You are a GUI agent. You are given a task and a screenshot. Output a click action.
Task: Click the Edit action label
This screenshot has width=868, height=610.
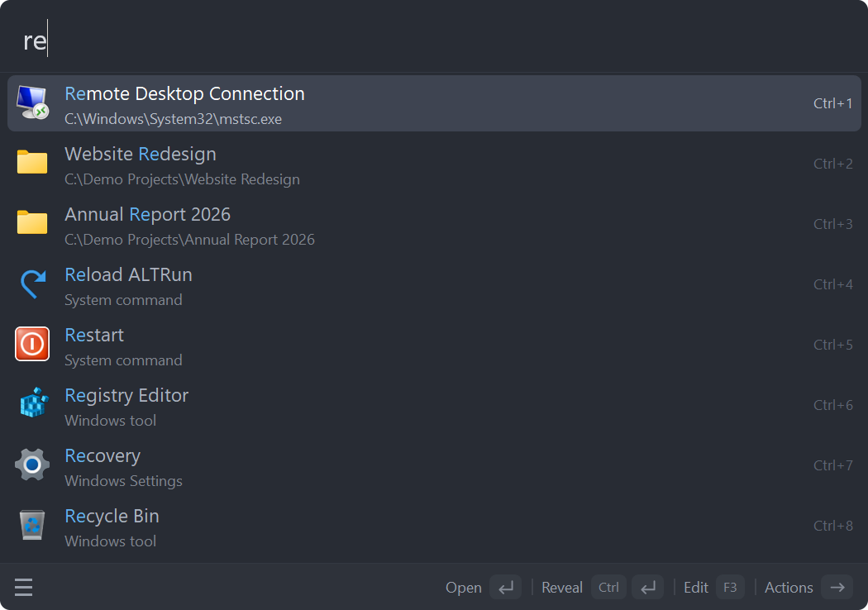tap(696, 588)
